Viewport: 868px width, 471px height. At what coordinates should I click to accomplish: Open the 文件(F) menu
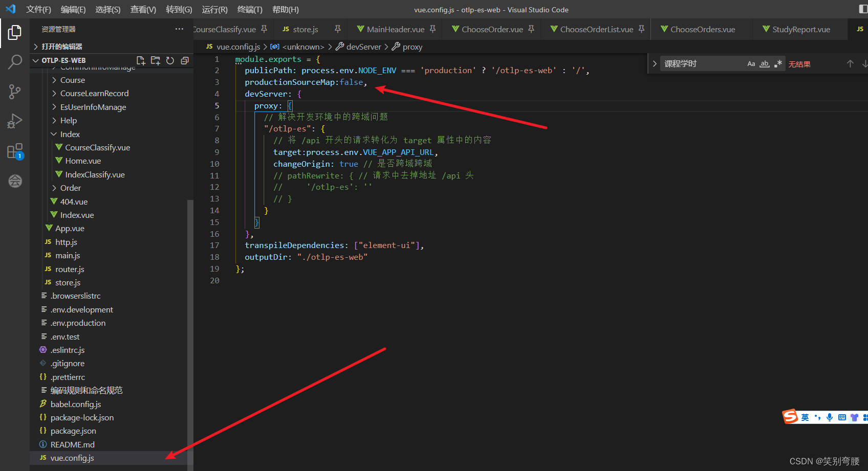(x=38, y=9)
